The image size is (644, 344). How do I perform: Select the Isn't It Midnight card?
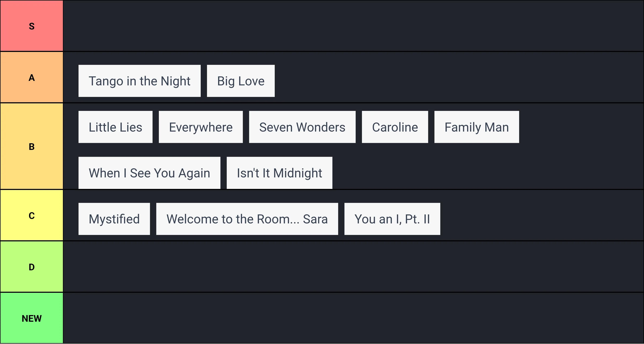[279, 173]
